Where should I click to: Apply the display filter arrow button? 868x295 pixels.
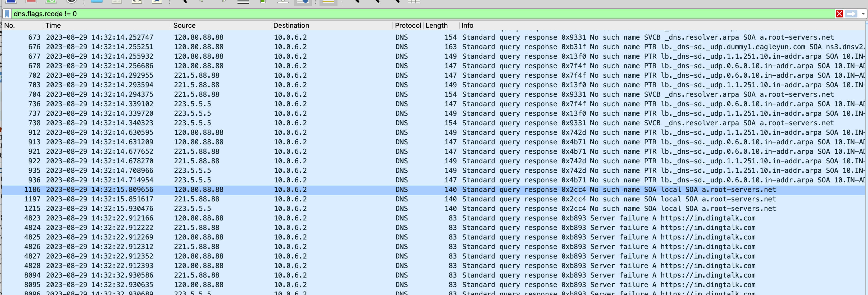851,14
